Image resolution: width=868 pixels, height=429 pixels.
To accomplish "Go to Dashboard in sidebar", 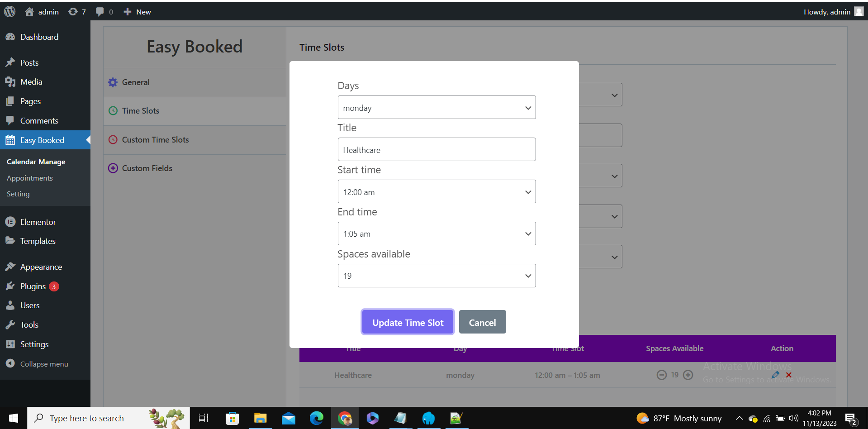I will (45, 37).
